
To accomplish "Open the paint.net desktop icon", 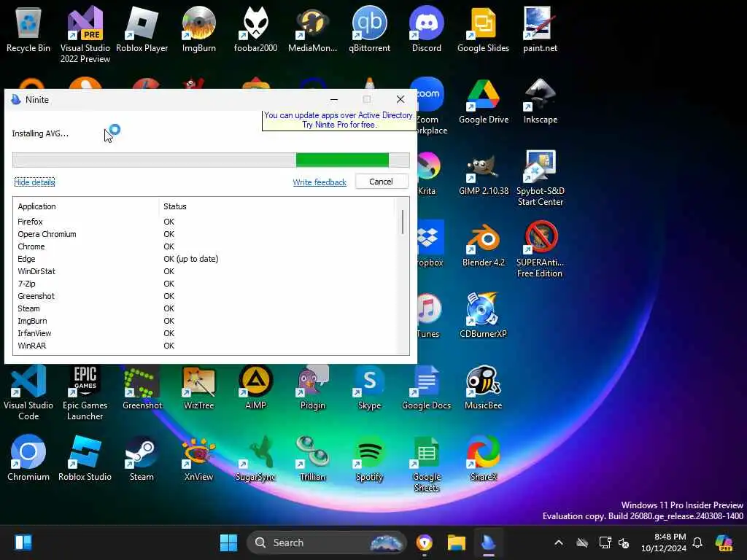I will tap(541, 29).
